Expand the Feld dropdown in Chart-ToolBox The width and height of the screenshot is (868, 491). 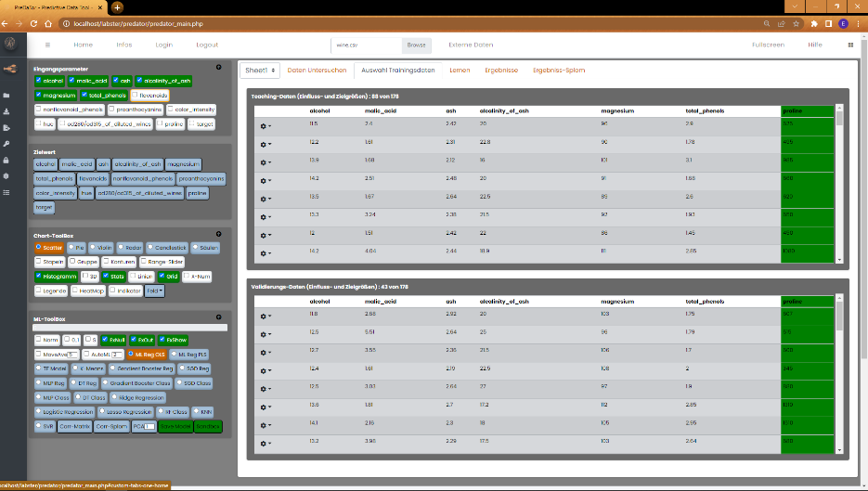pos(155,291)
